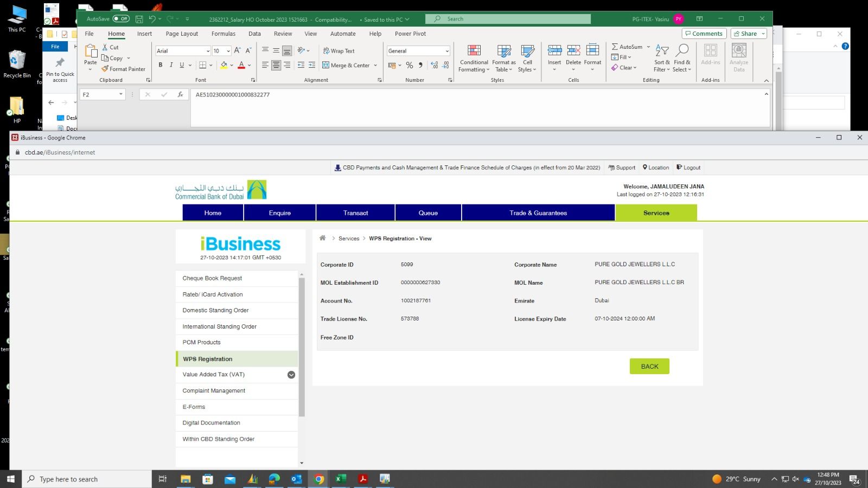Toggle center horizontal alignment
868x488 pixels.
pos(276,65)
